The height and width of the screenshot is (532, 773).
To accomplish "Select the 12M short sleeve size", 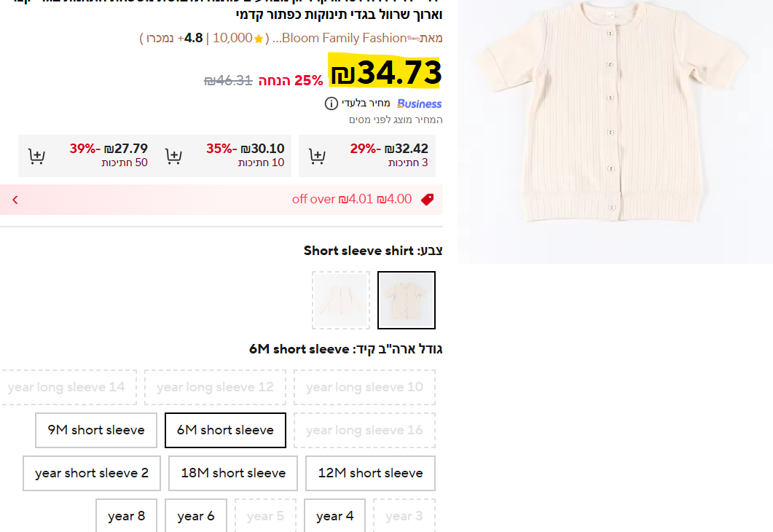I will (x=370, y=473).
